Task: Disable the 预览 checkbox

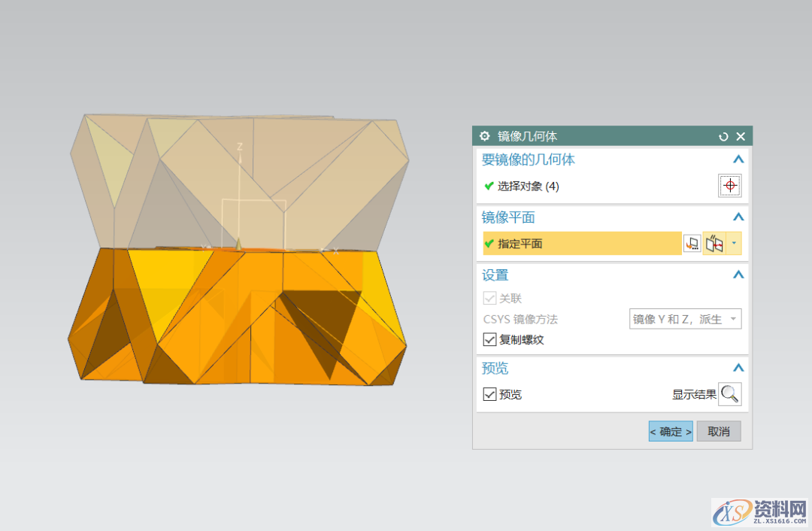Action: 491,393
